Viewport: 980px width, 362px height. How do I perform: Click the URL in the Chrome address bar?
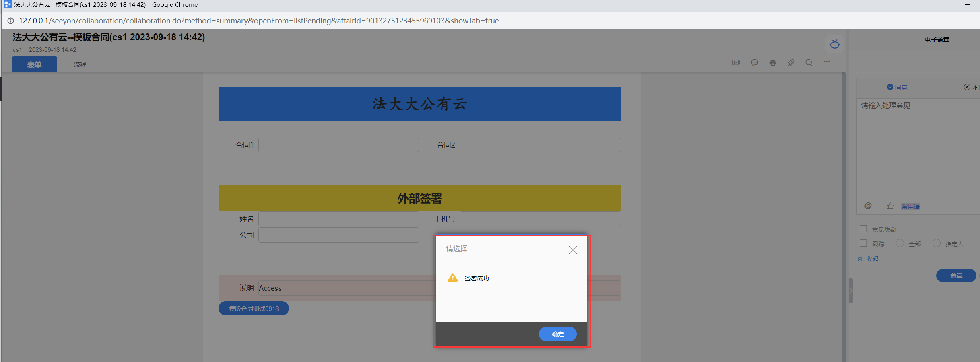(259, 21)
